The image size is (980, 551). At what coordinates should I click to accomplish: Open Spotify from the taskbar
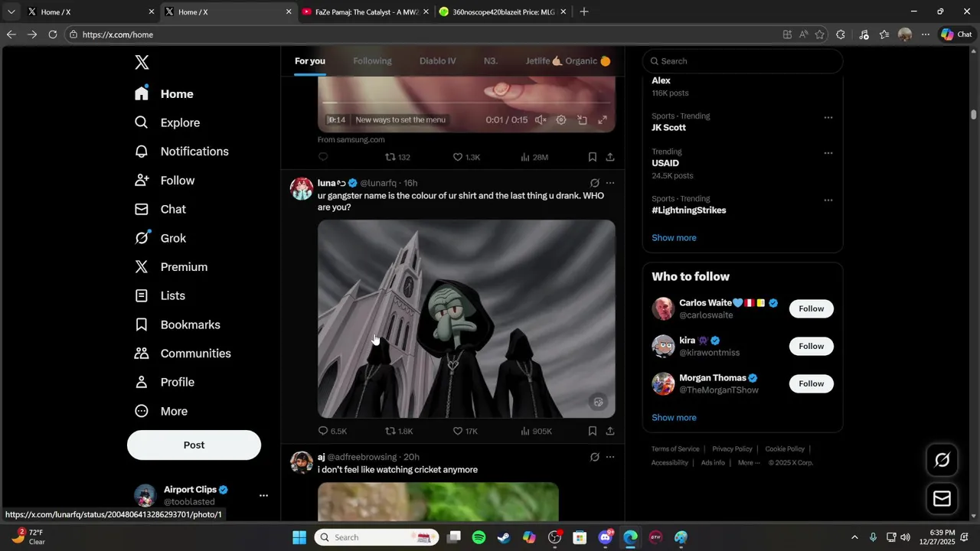coord(479,537)
